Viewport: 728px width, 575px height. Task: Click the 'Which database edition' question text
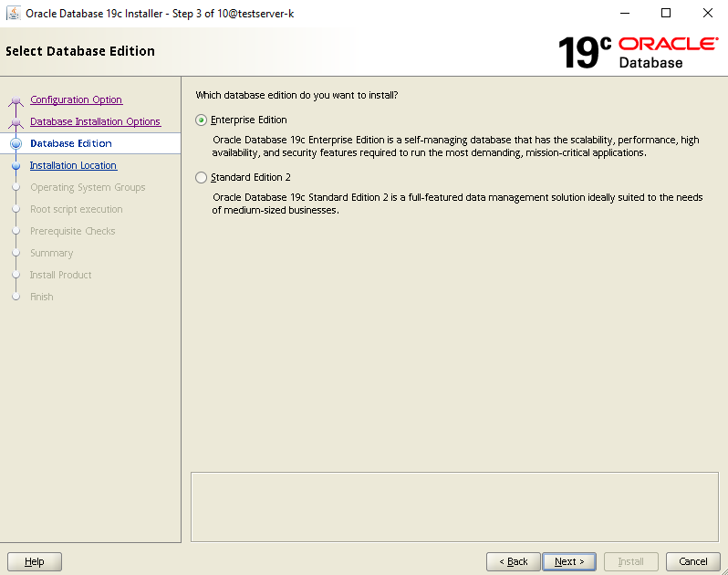pyautogui.click(x=296, y=95)
